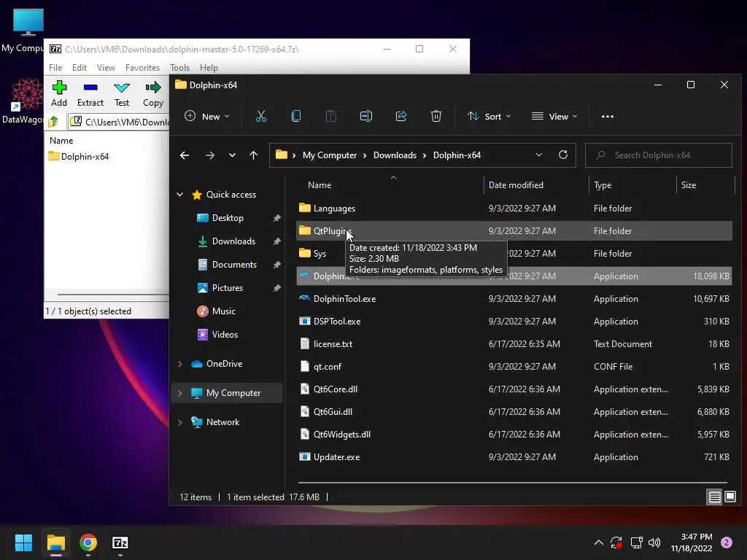Image resolution: width=747 pixels, height=560 pixels.
Task: Open the See more ellipsis menu
Action: [x=608, y=116]
